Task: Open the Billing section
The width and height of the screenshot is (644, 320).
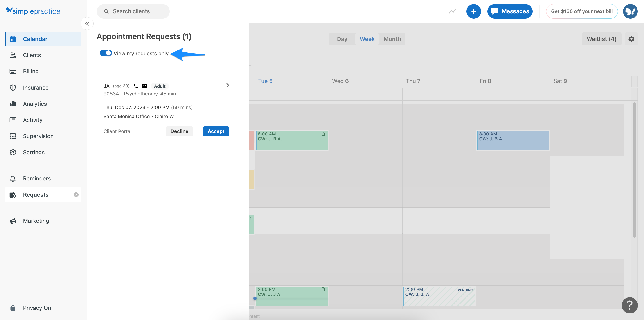Action: click(x=31, y=71)
